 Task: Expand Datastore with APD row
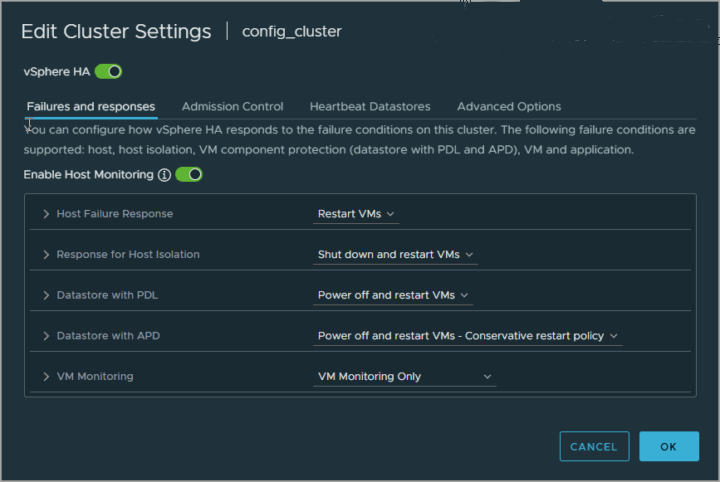point(46,336)
